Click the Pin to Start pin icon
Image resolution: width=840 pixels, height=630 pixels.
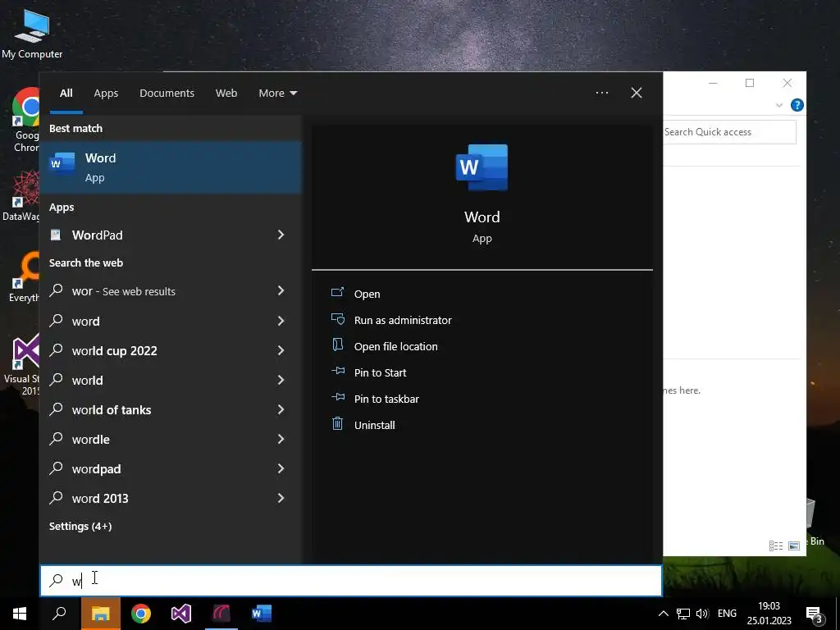click(337, 371)
